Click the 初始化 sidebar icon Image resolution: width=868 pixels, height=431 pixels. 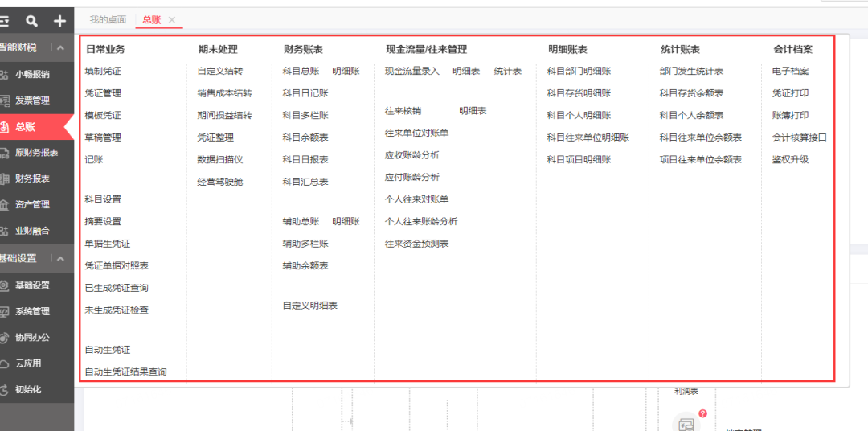(4, 390)
